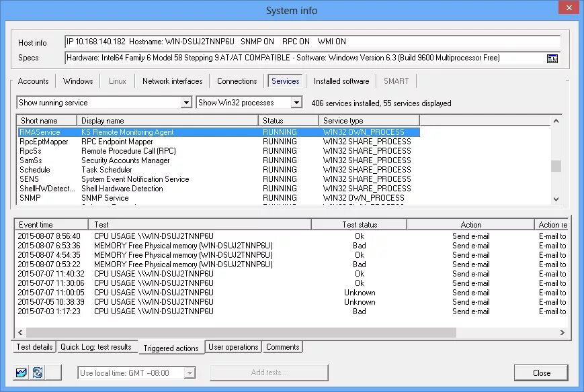Switch to the Linux tab
584x392 pixels.
pos(118,81)
